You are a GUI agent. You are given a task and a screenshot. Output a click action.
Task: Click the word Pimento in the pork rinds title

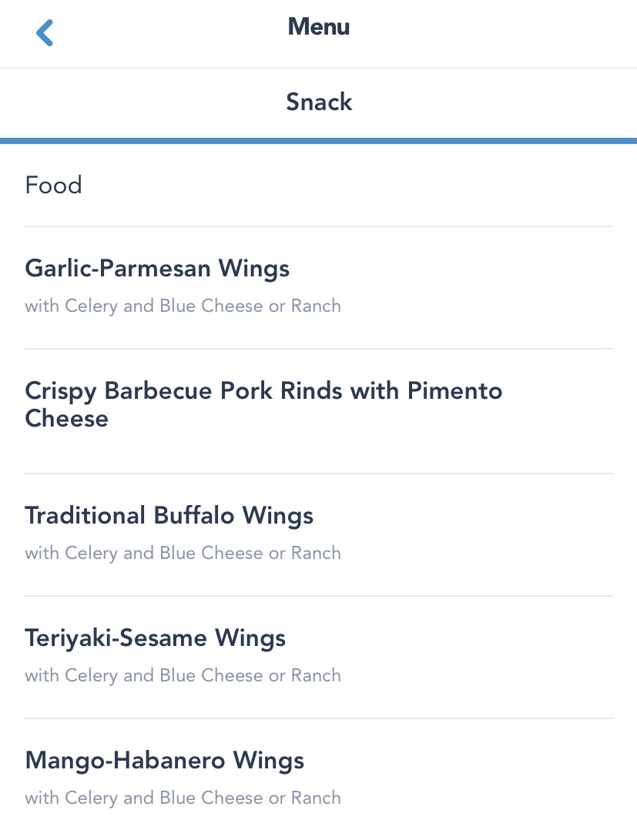454,391
